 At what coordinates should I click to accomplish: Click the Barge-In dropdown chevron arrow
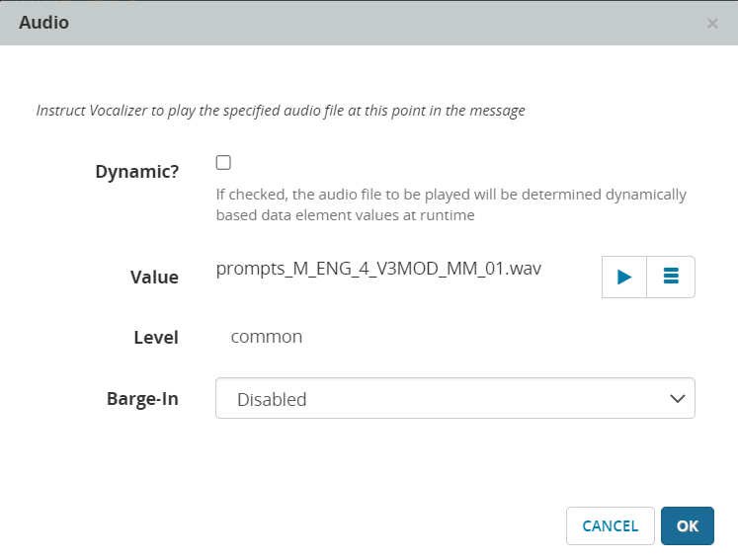coord(677,399)
